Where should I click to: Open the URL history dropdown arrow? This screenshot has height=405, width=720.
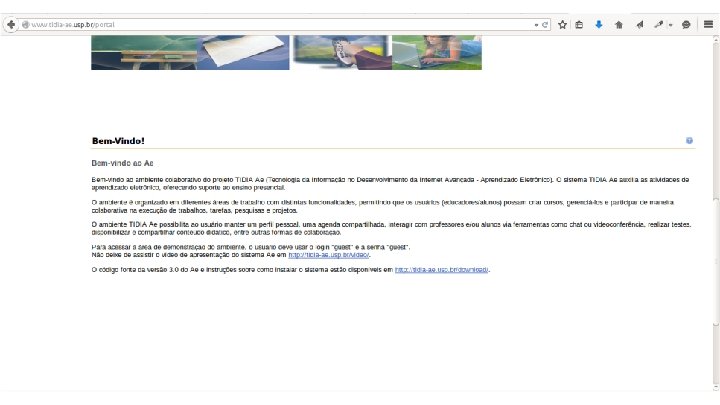pos(536,25)
